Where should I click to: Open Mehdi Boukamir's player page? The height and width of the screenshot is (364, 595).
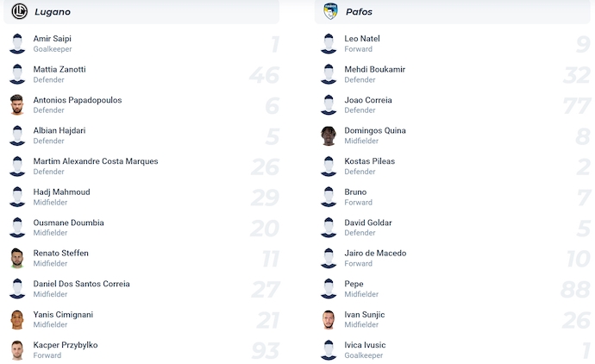coord(374,69)
